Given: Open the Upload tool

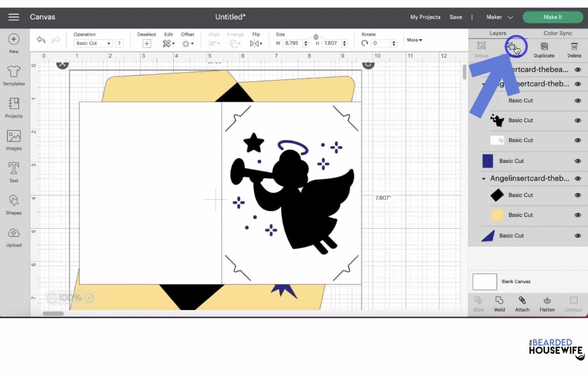Looking at the screenshot, I should point(13,238).
